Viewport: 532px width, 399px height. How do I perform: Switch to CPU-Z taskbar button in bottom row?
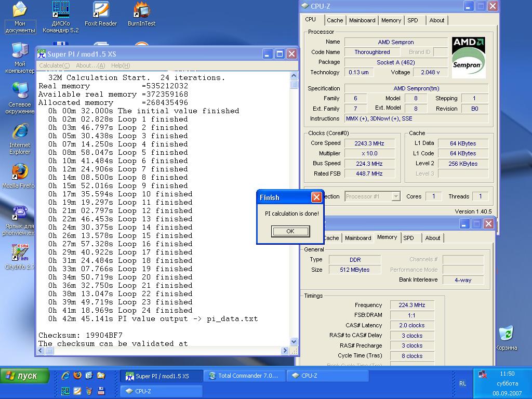click(x=162, y=391)
